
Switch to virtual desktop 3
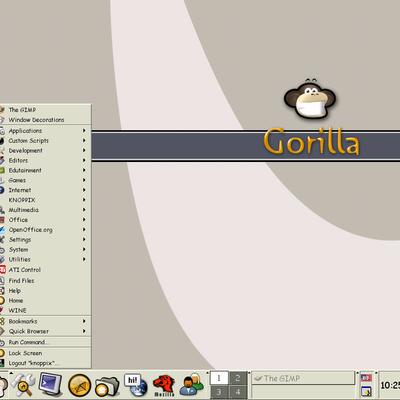(x=219, y=392)
